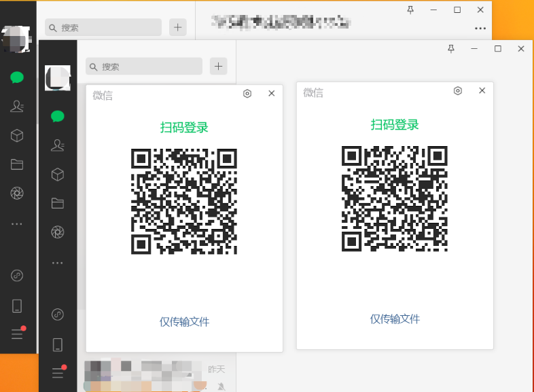Open Favorites cube icon in front window sidebar

58,175
